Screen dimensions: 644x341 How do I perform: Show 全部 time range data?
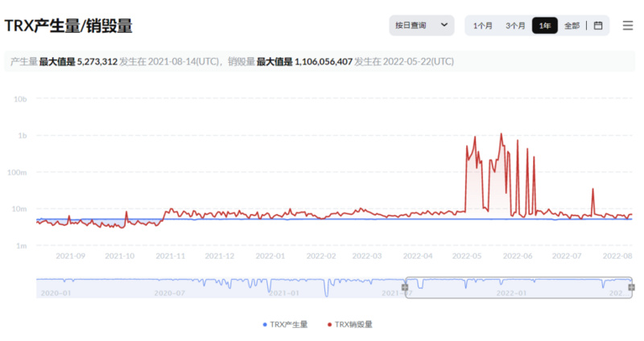click(x=572, y=26)
